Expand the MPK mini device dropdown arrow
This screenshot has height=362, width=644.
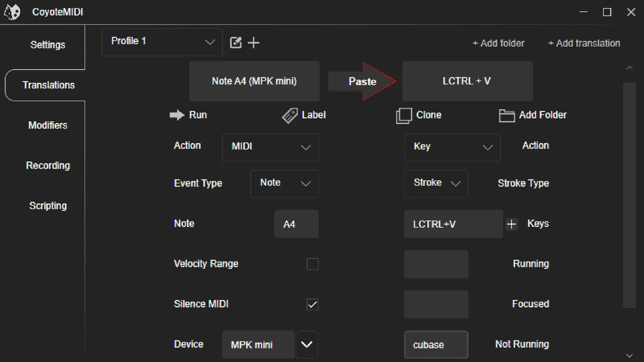(306, 344)
